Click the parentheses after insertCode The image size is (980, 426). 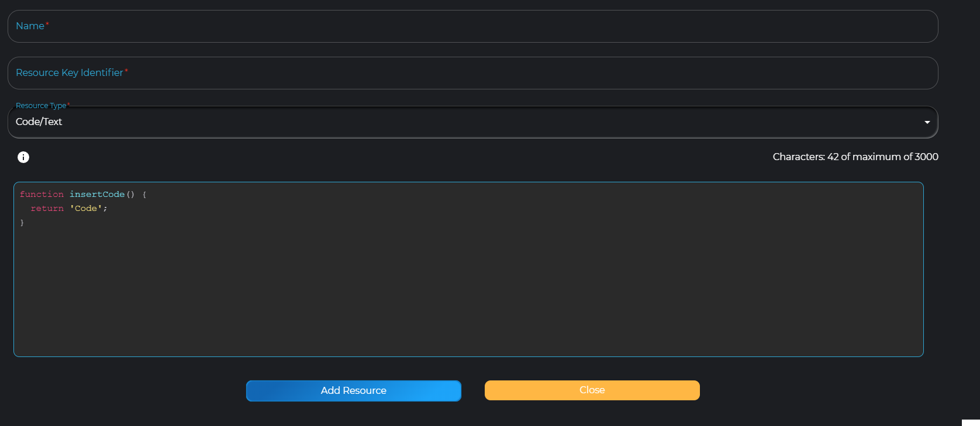(x=130, y=195)
